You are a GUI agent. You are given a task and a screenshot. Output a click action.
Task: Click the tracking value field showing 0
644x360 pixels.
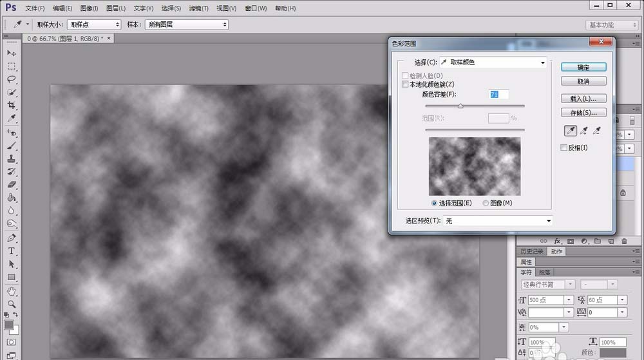pyautogui.click(x=601, y=312)
